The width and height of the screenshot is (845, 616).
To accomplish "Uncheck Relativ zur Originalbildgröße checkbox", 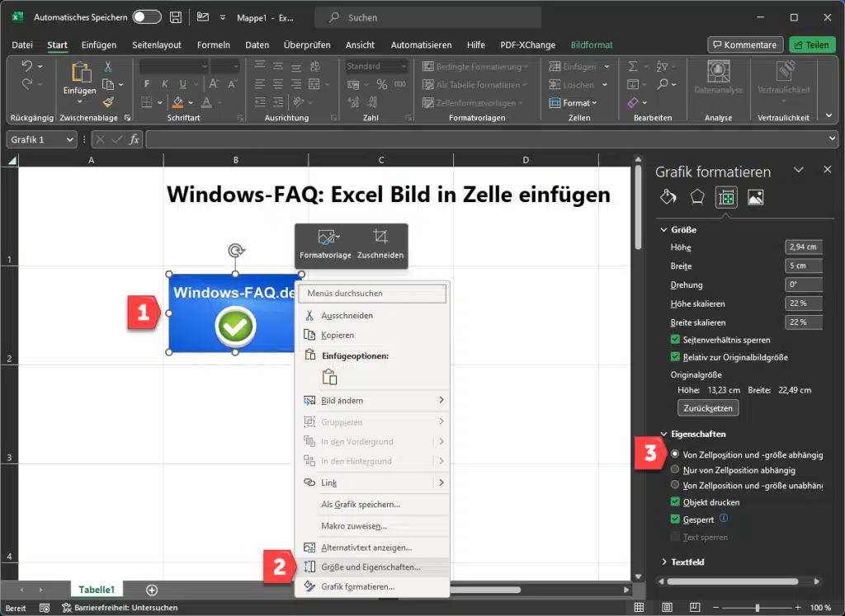I will [675, 356].
